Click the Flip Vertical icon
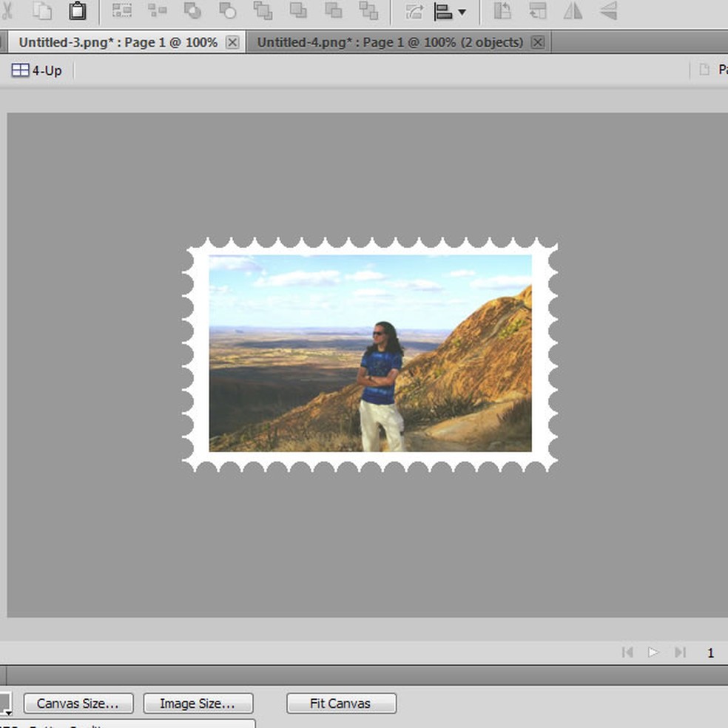The image size is (728, 728). (x=607, y=10)
